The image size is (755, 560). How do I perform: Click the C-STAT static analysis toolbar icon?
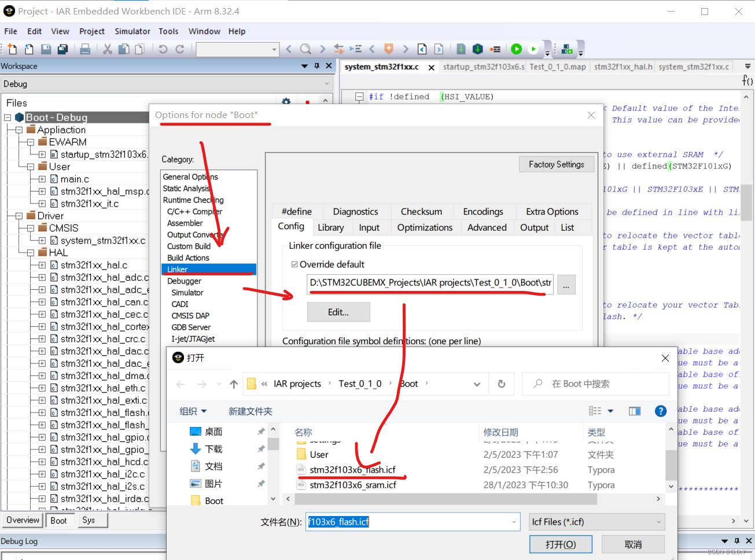pyautogui.click(x=567, y=49)
